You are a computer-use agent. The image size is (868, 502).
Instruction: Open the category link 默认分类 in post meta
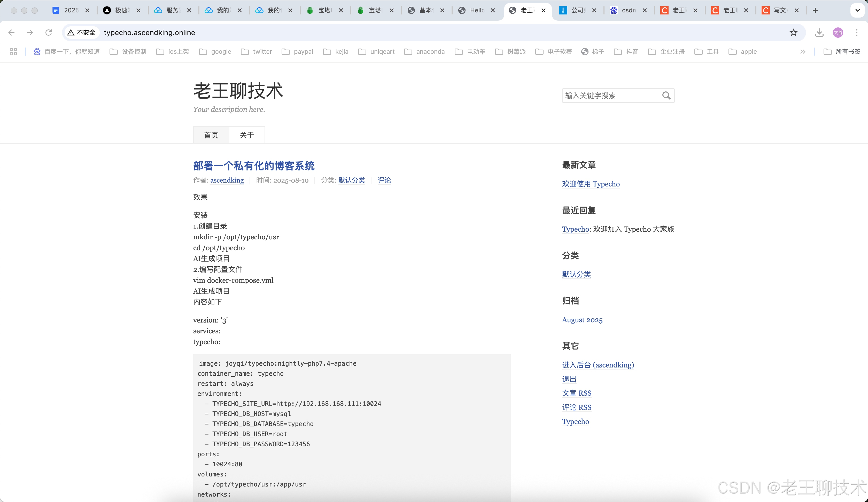(x=351, y=180)
